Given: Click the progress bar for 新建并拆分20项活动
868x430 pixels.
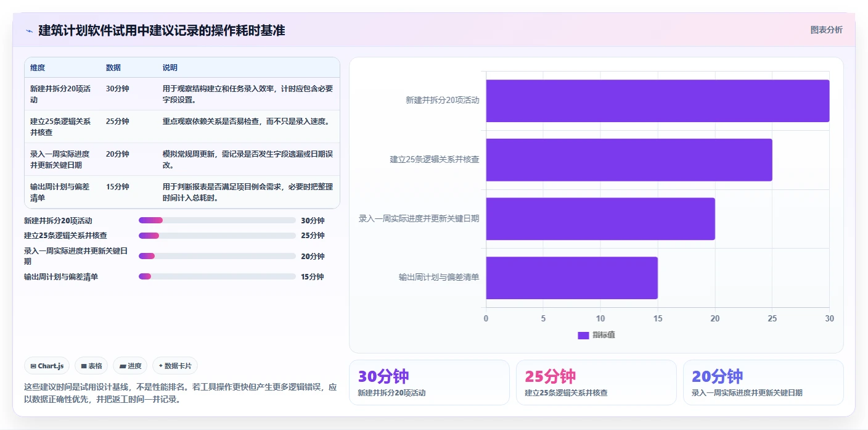Looking at the screenshot, I should click(218, 220).
